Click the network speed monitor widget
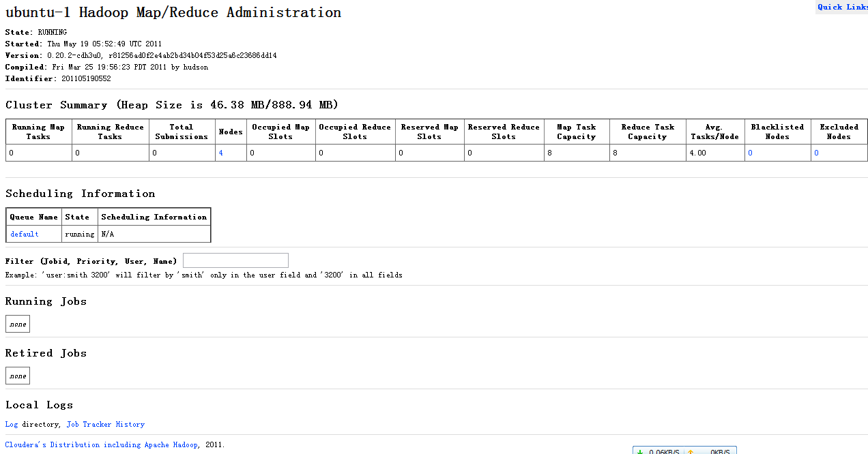This screenshot has width=868, height=454. coord(684,450)
